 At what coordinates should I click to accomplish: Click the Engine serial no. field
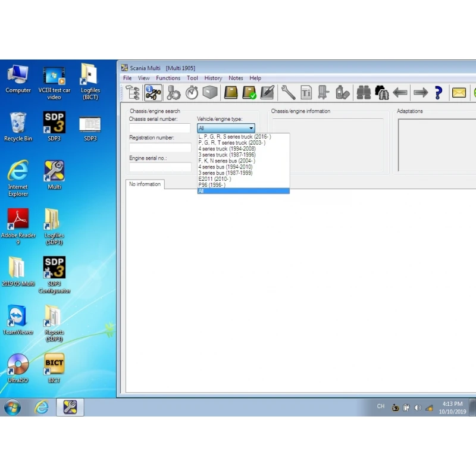(x=160, y=167)
